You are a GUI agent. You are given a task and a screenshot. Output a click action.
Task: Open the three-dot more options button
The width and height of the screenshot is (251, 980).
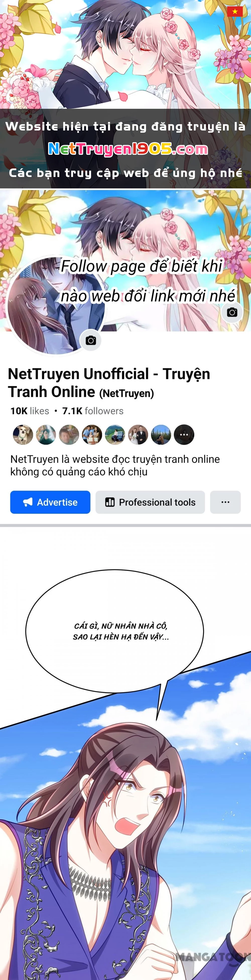pos(225,502)
